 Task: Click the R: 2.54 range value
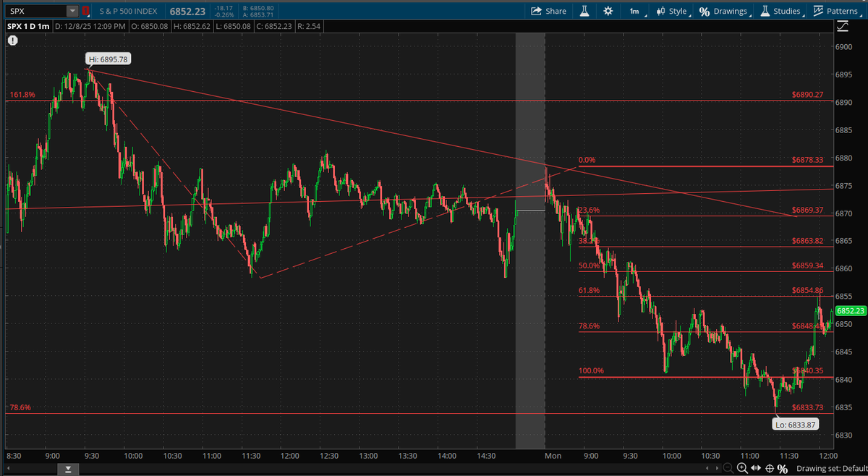coord(308,26)
